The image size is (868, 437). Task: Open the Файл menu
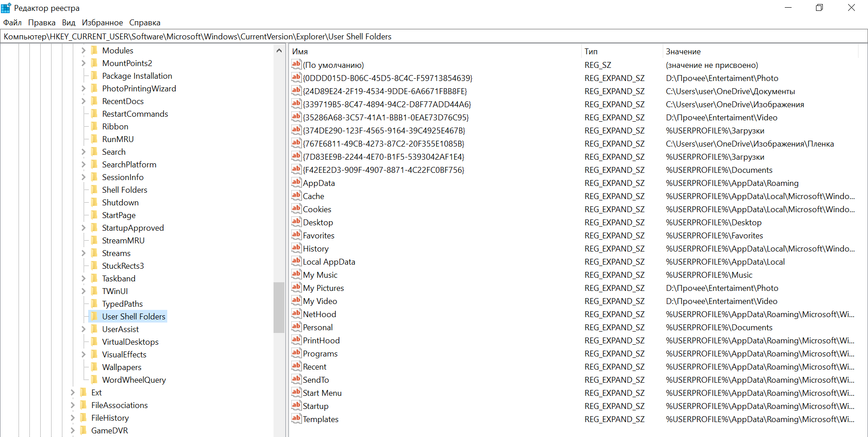point(12,23)
